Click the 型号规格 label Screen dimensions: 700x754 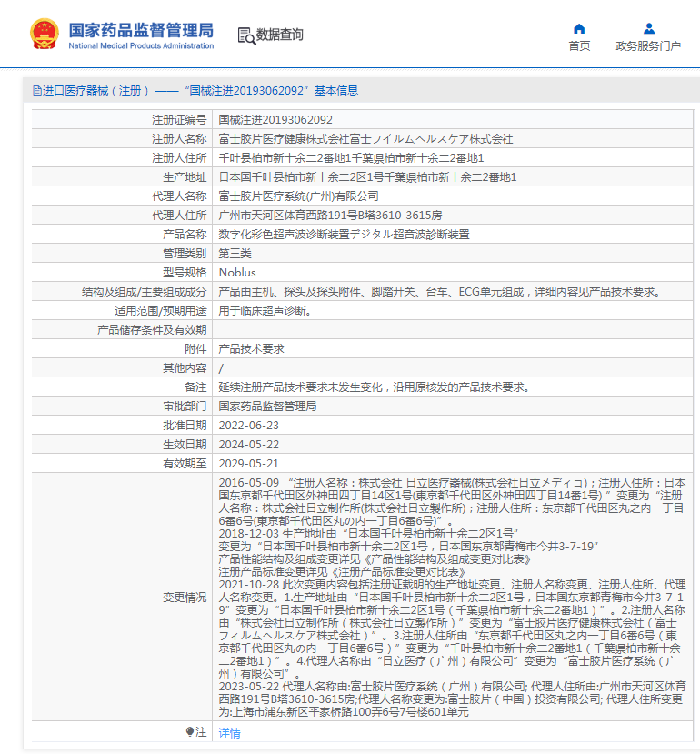[x=185, y=273]
